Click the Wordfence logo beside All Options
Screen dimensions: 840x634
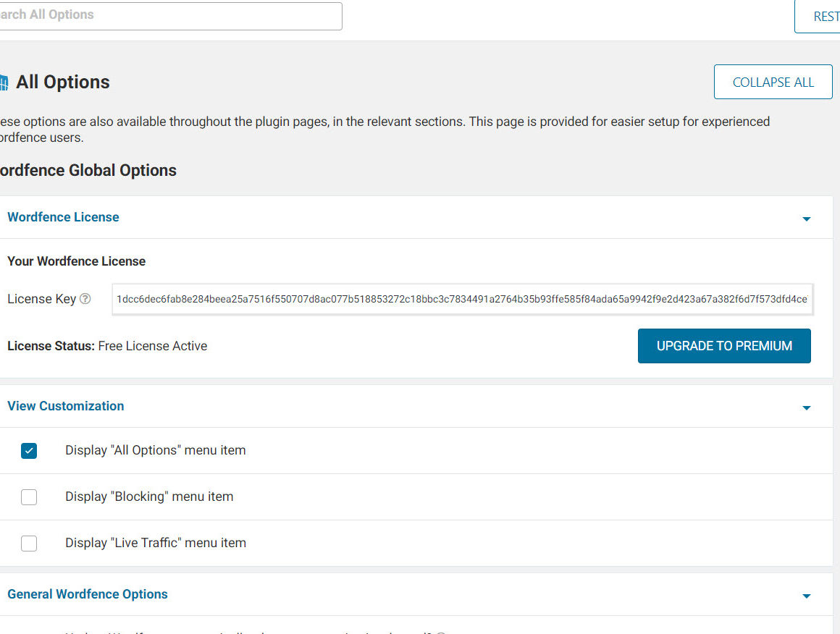[4, 83]
